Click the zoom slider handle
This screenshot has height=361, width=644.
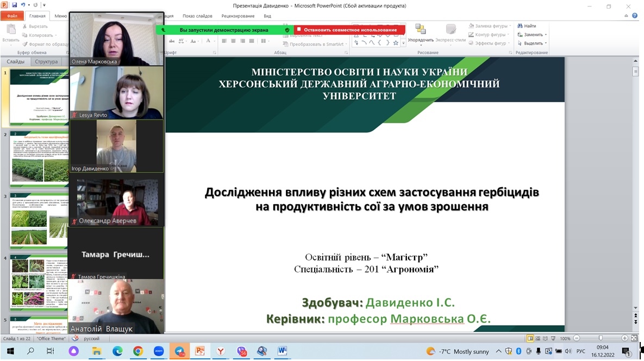pos(601,338)
